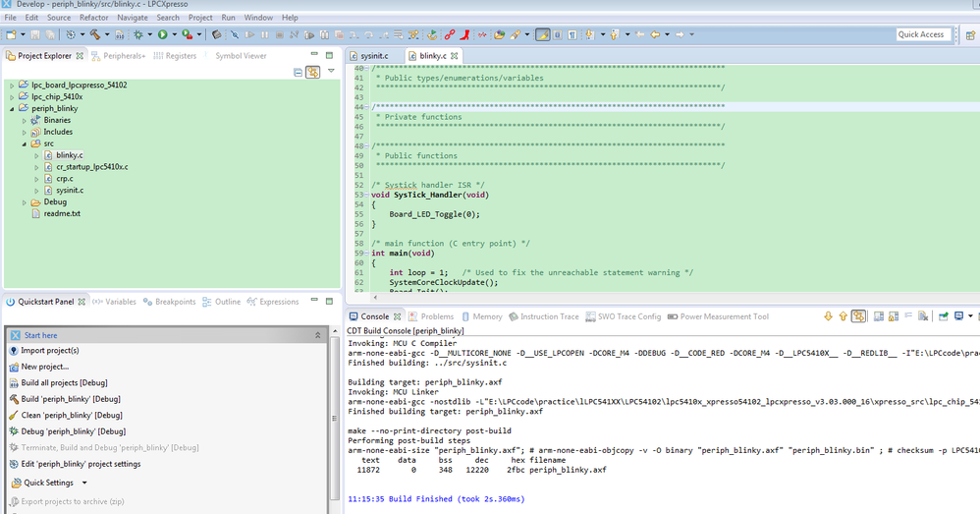This screenshot has height=514, width=980.
Task: Click the Quick Access input field
Action: [x=923, y=34]
